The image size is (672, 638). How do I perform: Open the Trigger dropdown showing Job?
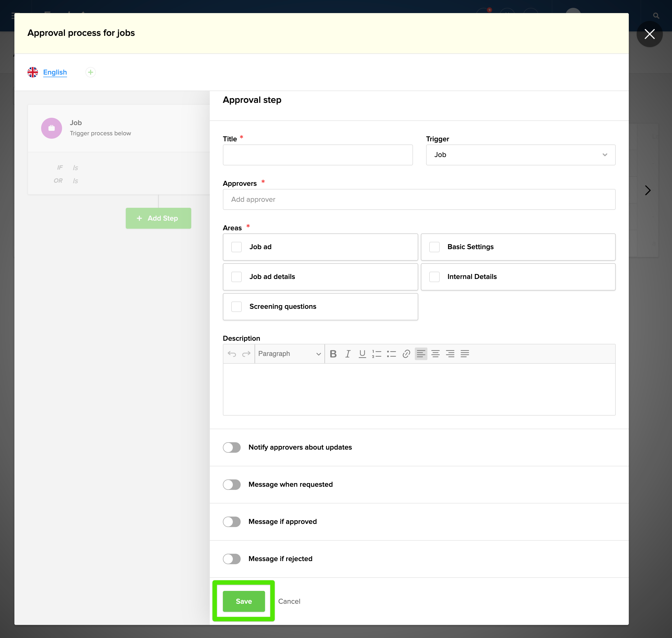coord(520,155)
